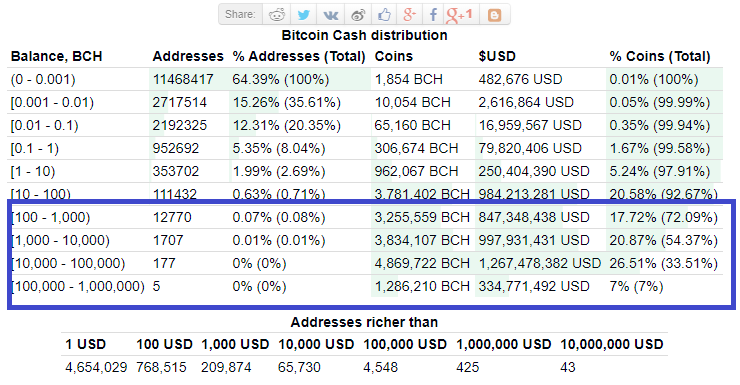Image resolution: width=740 pixels, height=385 pixels.
Task: Click the 10,000,000 USD column header
Action: tap(612, 344)
